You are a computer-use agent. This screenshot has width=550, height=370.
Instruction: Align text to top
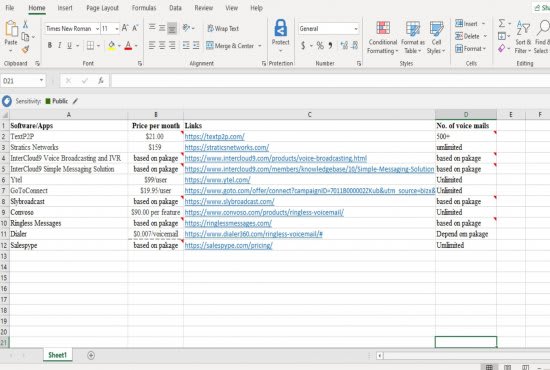pos(152,27)
